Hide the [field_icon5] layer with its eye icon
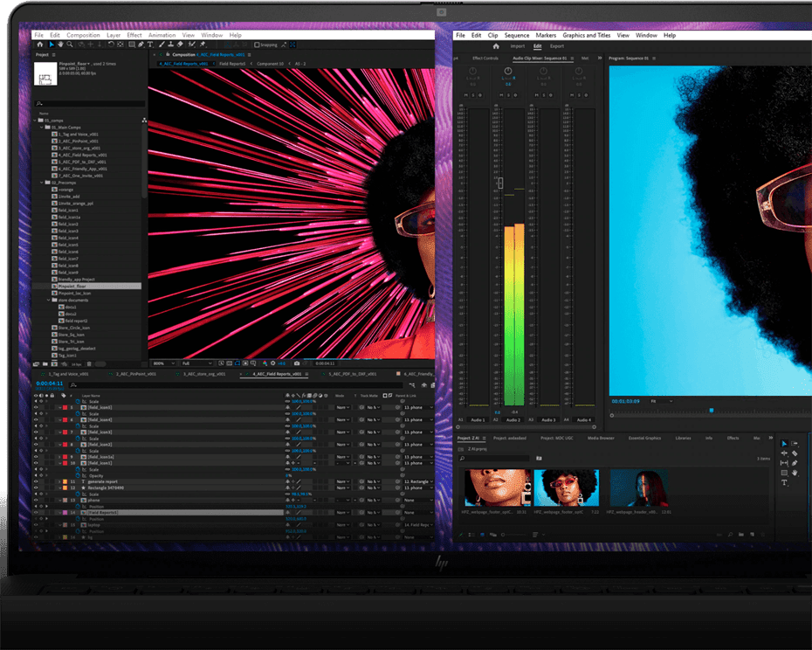Screen dimensions: 812x650 (36, 407)
